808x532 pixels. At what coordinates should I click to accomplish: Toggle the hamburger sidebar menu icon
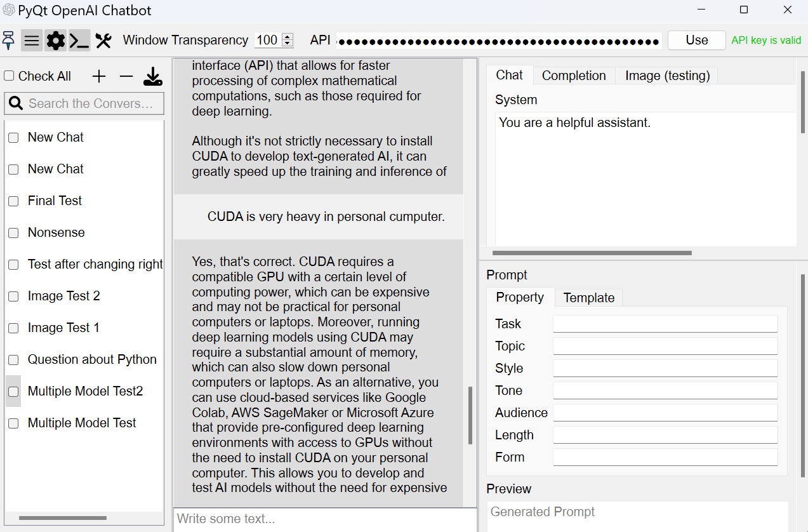32,41
